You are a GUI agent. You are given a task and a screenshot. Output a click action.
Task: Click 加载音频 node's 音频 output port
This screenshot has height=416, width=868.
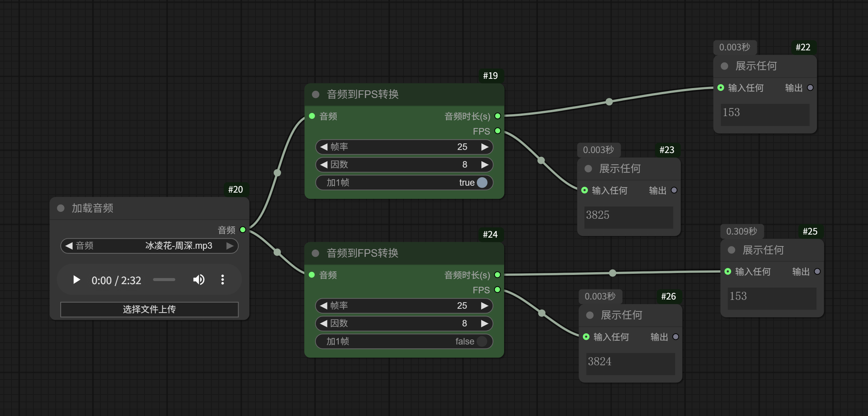[x=243, y=230]
